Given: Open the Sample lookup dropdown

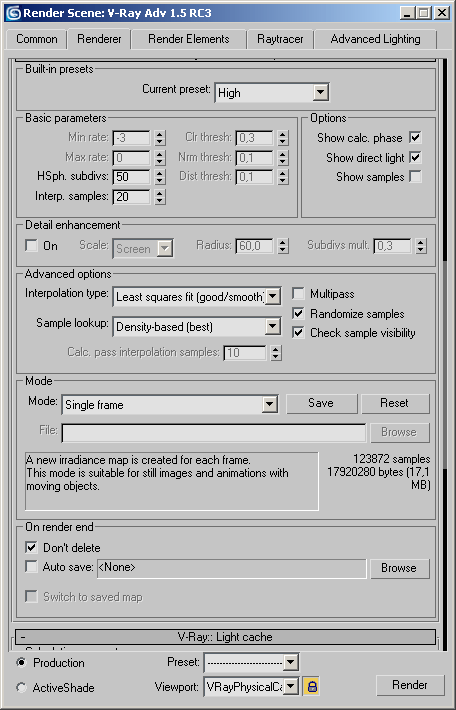Looking at the screenshot, I should 197,326.
